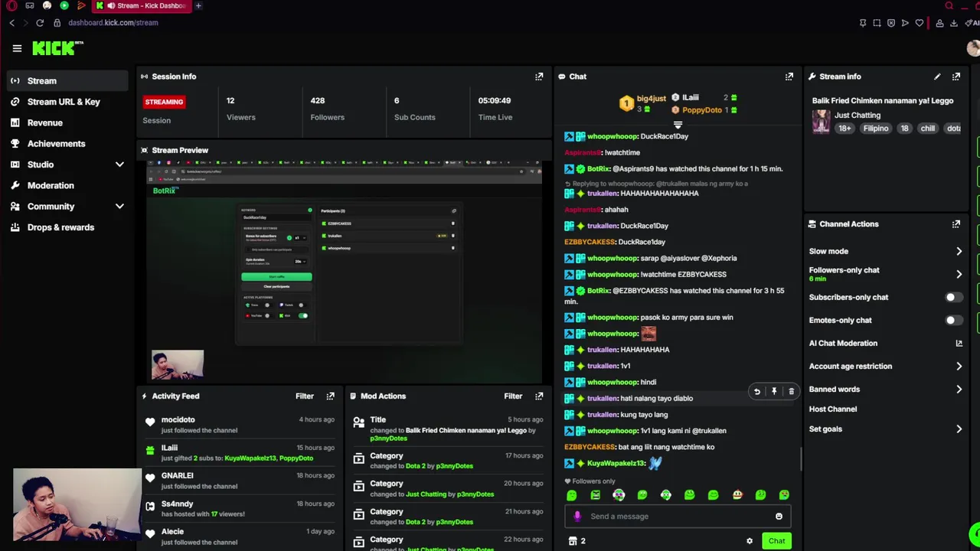Open the Just Chatting category link
This screenshot has width=980, height=551.
857,116
